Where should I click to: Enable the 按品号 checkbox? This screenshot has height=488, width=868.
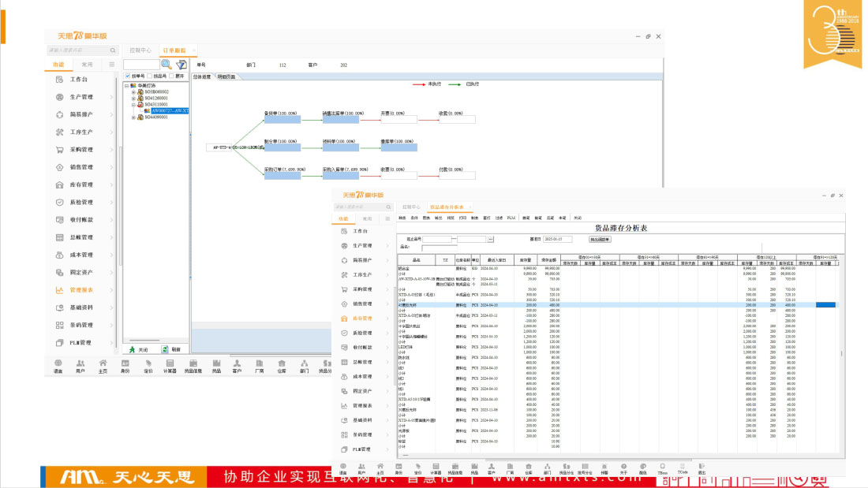click(x=150, y=76)
